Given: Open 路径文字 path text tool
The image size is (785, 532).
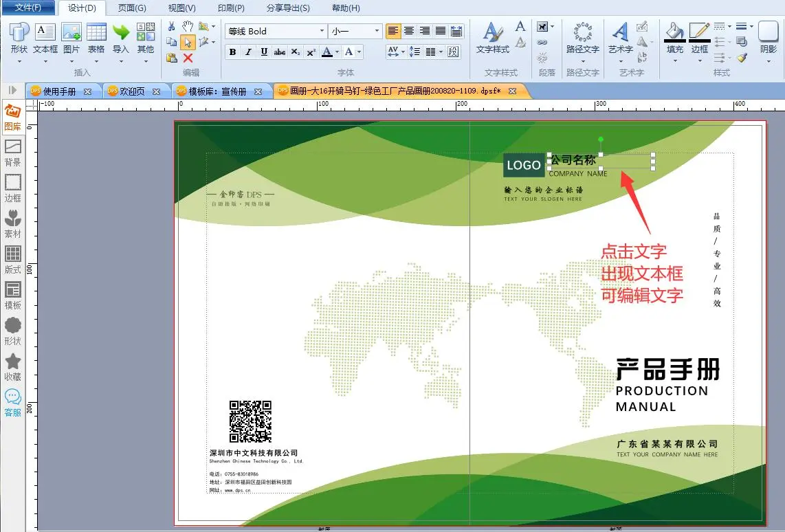Looking at the screenshot, I should (x=582, y=38).
